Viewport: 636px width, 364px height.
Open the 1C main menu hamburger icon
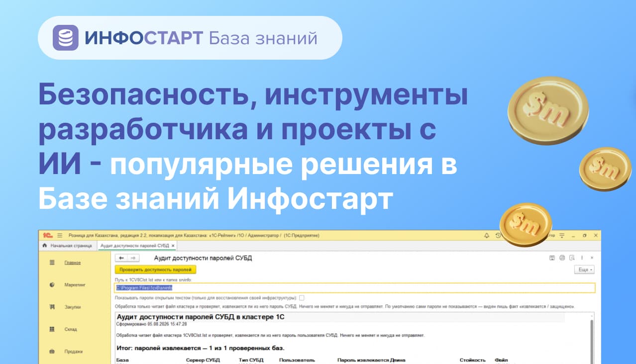tap(60, 235)
